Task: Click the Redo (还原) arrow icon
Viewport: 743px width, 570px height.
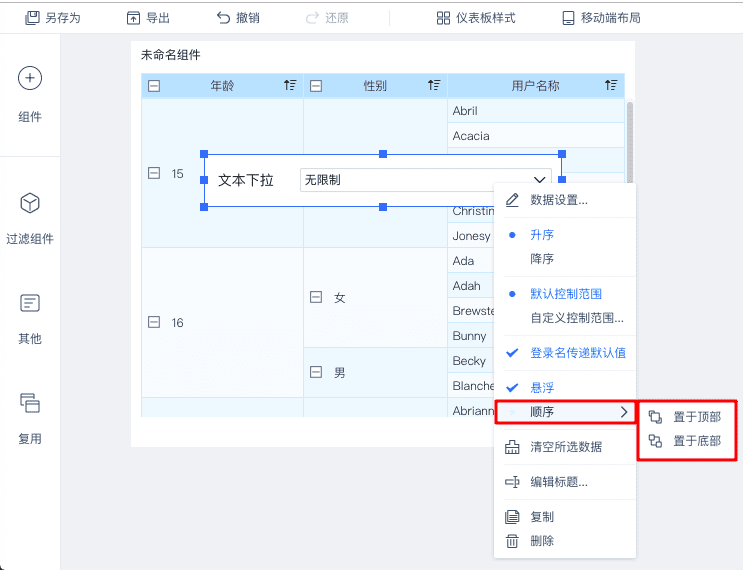Action: [312, 18]
